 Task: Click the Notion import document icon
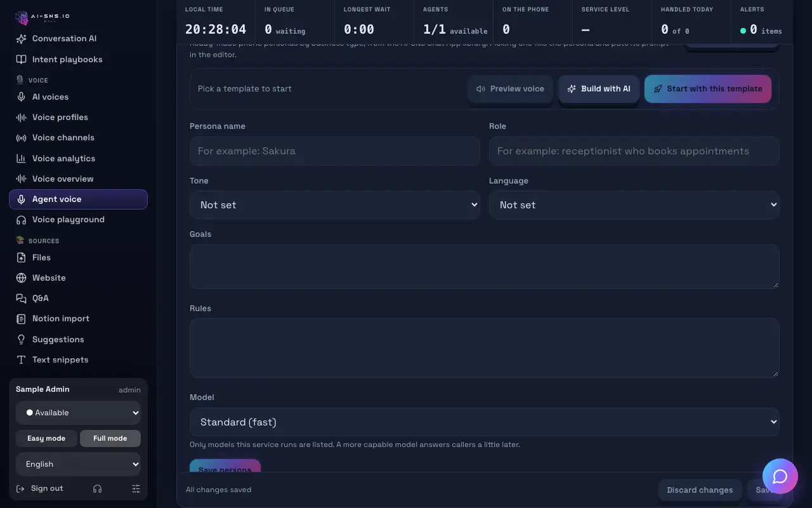click(21, 319)
